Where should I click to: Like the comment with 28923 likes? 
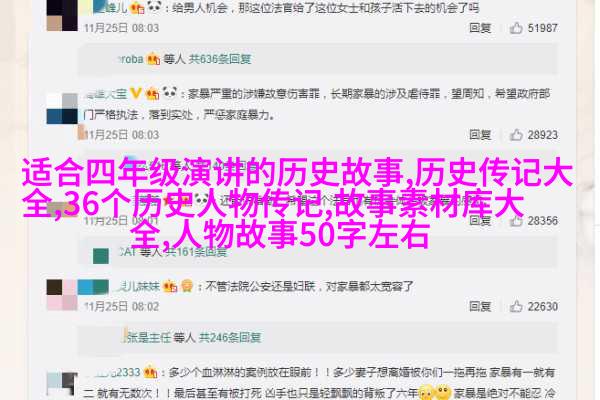click(x=516, y=135)
